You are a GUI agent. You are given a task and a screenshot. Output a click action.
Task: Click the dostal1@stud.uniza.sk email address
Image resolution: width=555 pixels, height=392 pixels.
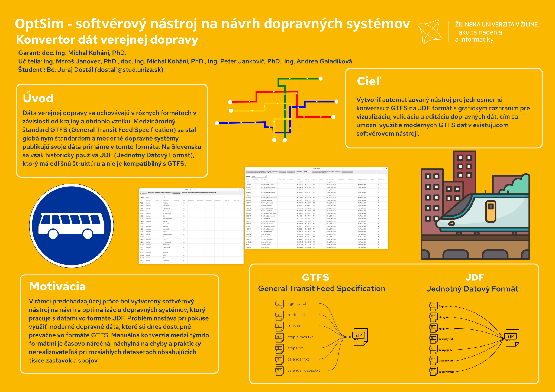click(129, 70)
